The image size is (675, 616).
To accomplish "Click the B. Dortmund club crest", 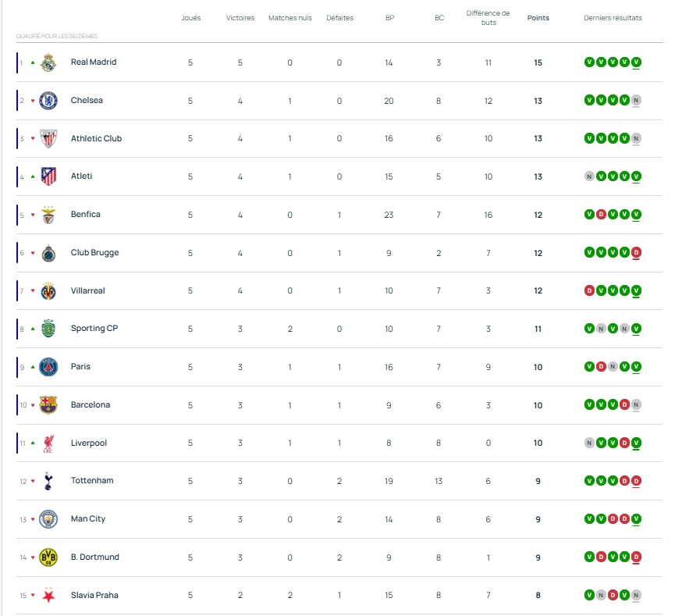I will [48, 557].
